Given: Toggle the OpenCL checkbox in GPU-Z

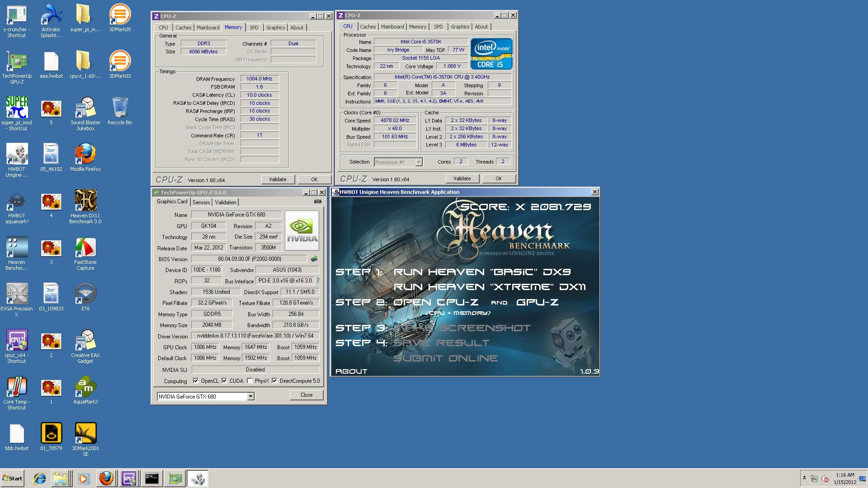Looking at the screenshot, I should tap(196, 380).
